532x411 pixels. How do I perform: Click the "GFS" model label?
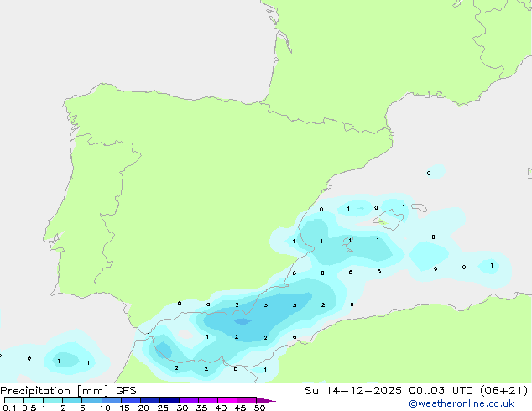(126, 391)
